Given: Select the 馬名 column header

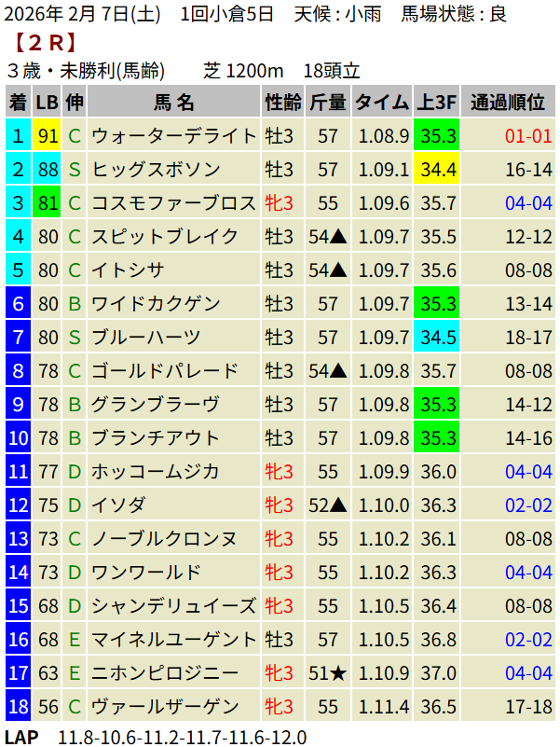Looking at the screenshot, I should coord(174,103).
